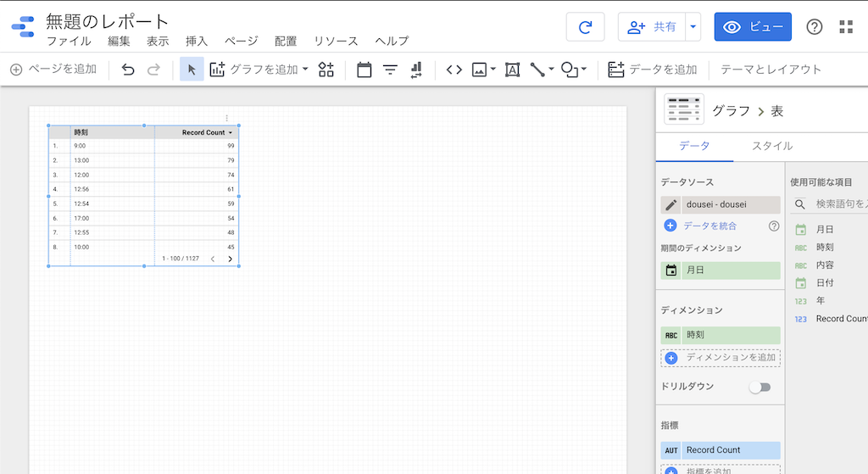Image resolution: width=868 pixels, height=474 pixels.
Task: Open the 配置 menu
Action: pyautogui.click(x=286, y=41)
